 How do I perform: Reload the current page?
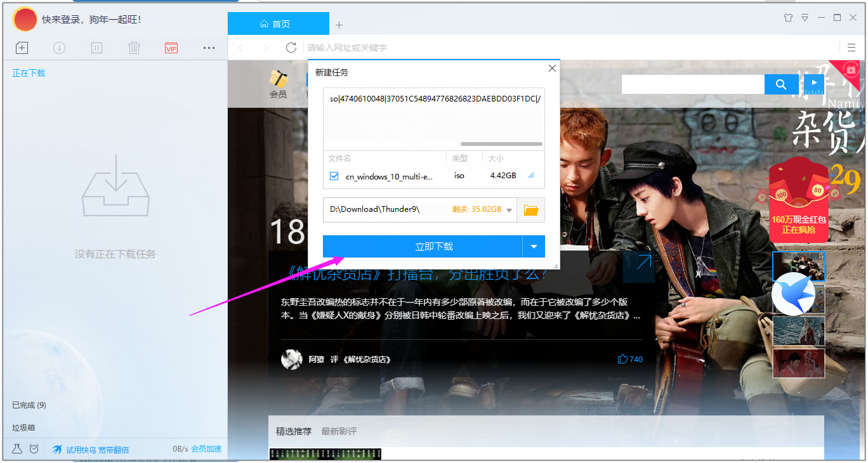tap(291, 48)
